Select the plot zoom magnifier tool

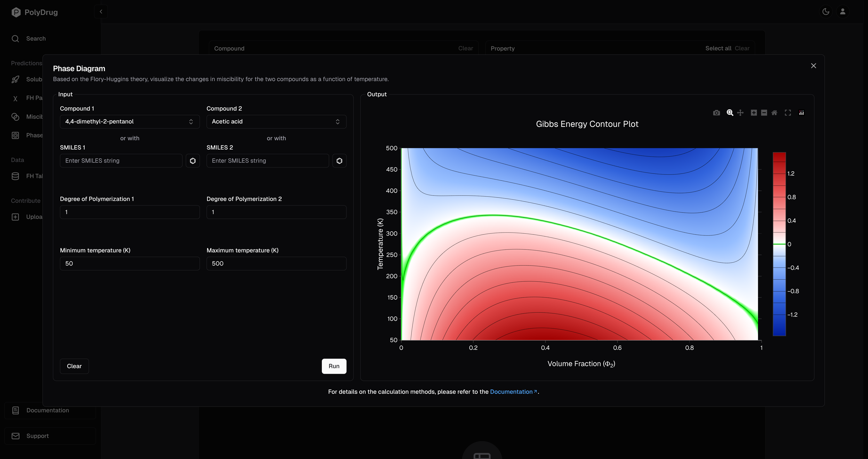click(x=730, y=113)
